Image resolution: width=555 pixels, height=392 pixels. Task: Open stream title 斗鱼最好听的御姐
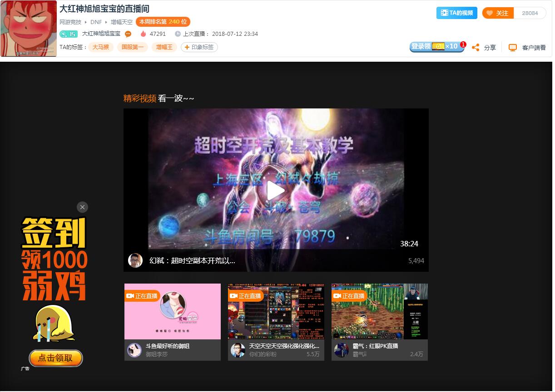168,346
